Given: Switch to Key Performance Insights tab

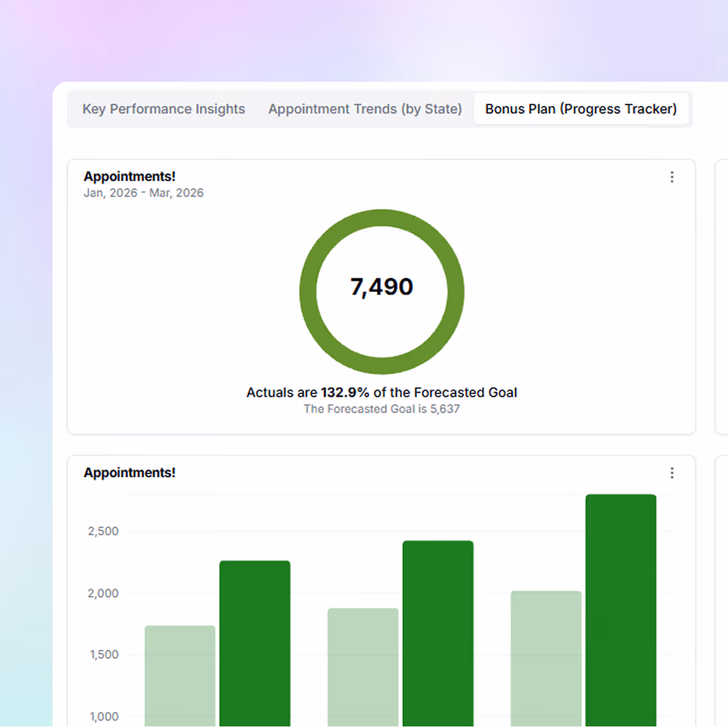Looking at the screenshot, I should click(164, 109).
